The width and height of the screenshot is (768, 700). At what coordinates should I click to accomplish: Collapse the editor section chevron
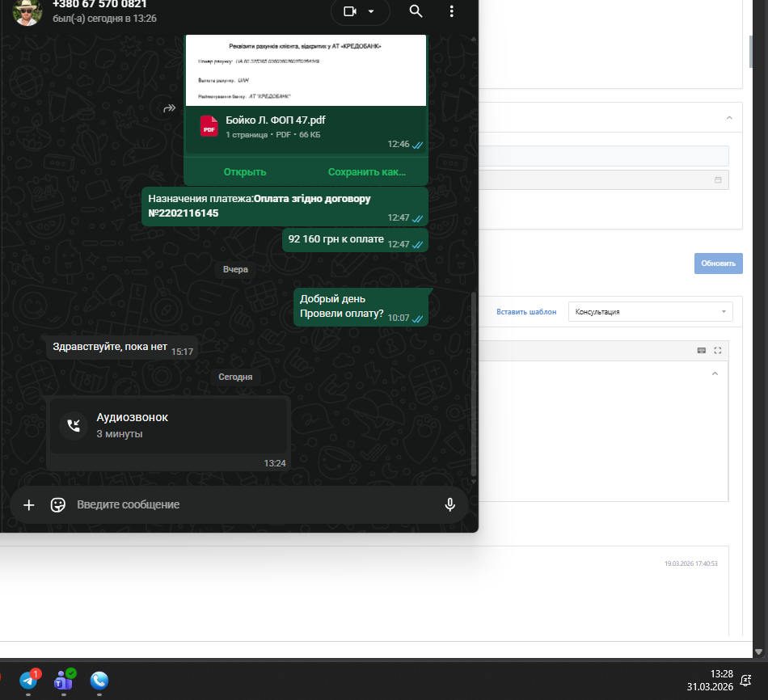tap(715, 373)
